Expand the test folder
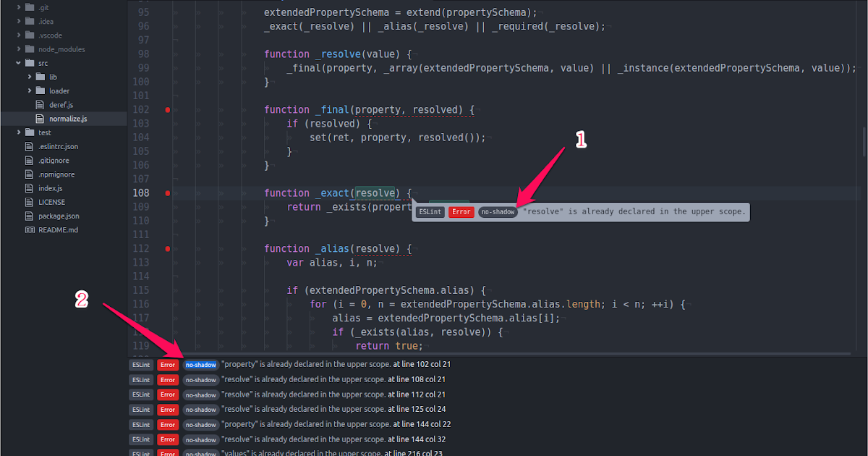The width and height of the screenshot is (868, 456). 19,133
